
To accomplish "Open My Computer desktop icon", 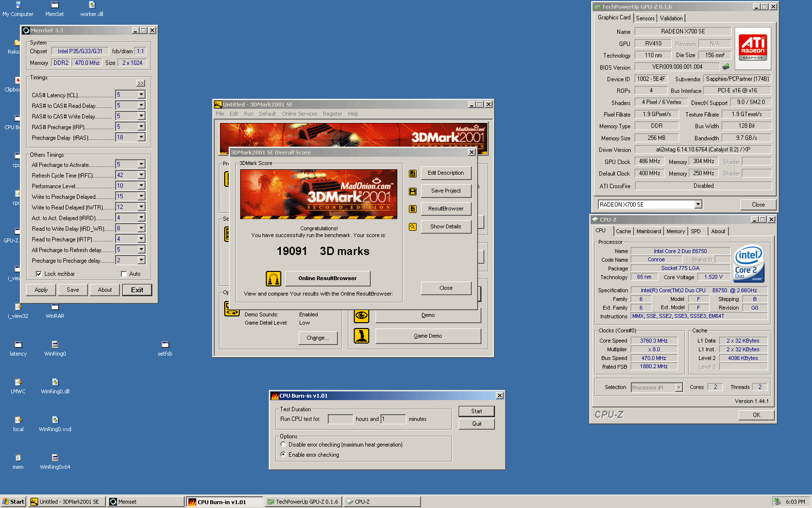I will (18, 9).
